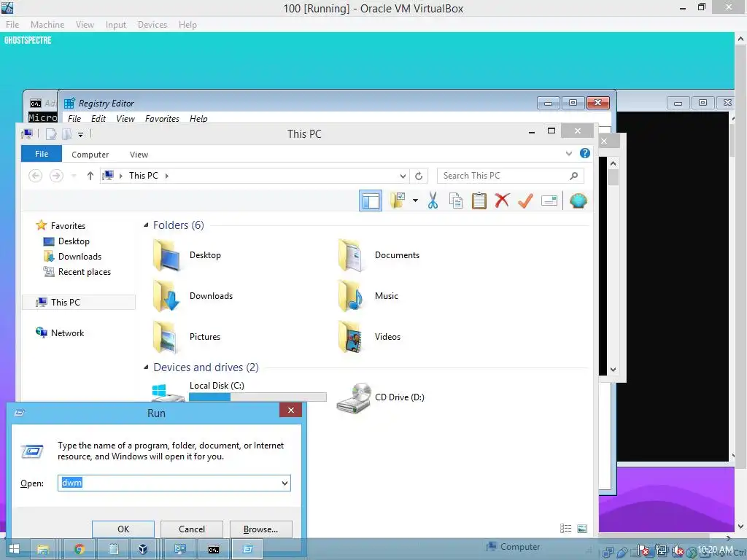
Task: Go back with the Back arrow
Action: coord(35,176)
